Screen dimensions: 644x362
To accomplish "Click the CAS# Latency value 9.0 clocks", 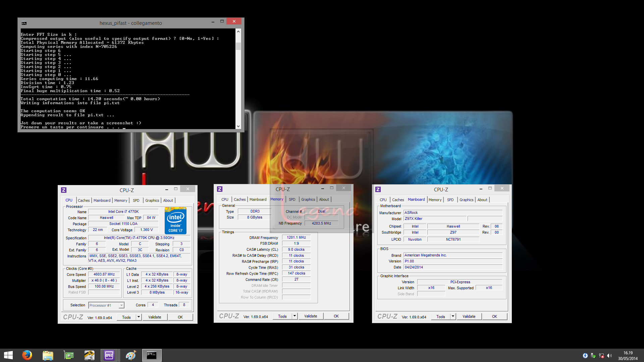I will (x=297, y=249).
